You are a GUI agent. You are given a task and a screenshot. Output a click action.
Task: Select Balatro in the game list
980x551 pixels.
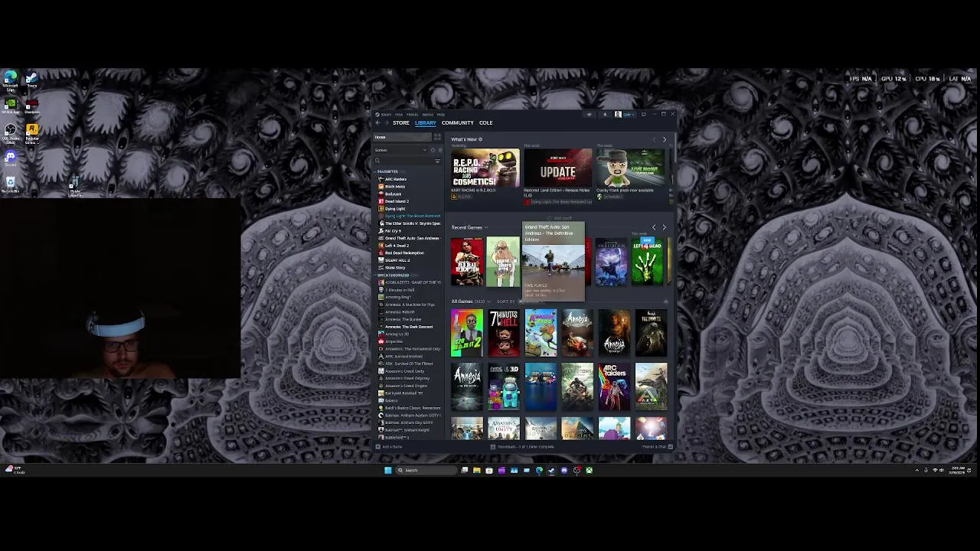(x=391, y=400)
